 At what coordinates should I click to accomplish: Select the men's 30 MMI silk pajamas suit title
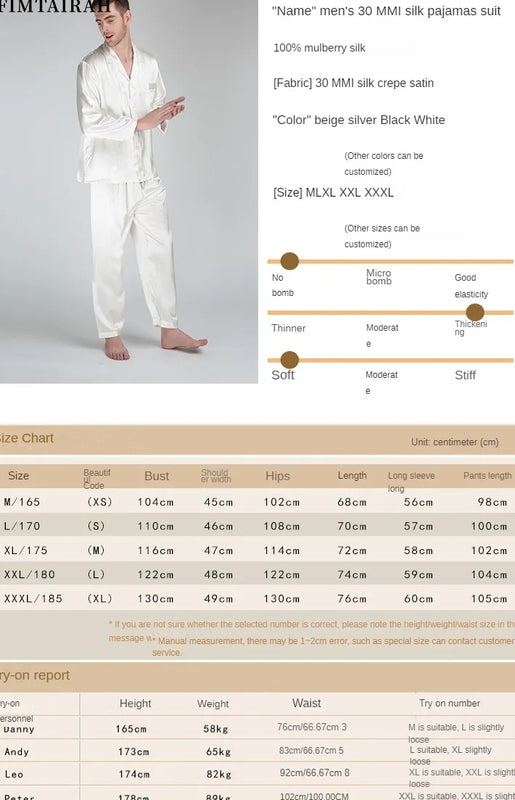[386, 11]
